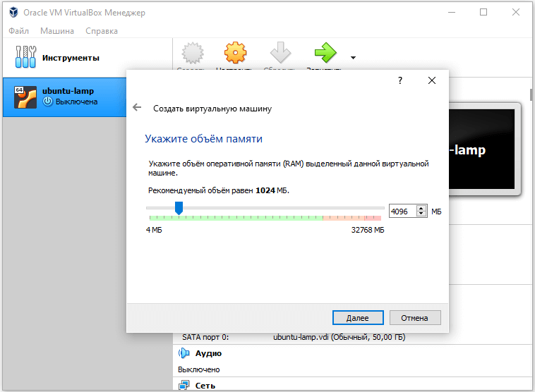The image size is (535, 392).
Task: Open machine settings with orange gear icon
Action: 235,52
